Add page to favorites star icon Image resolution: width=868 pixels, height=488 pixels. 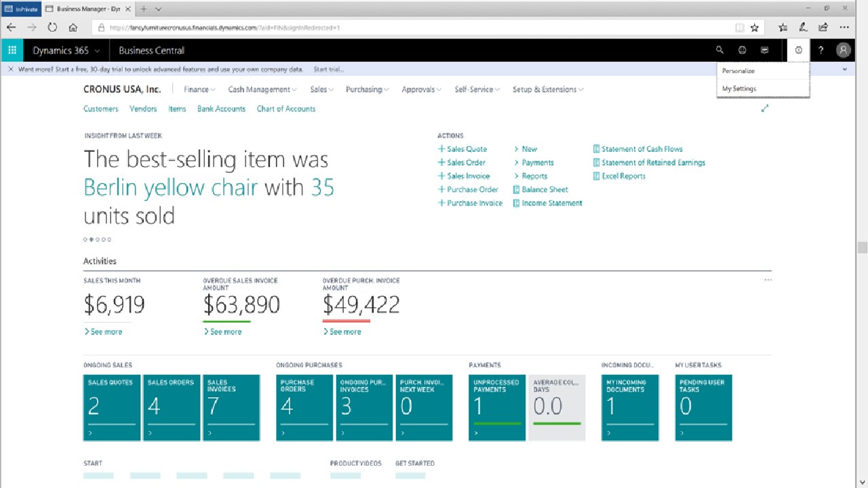[x=754, y=28]
